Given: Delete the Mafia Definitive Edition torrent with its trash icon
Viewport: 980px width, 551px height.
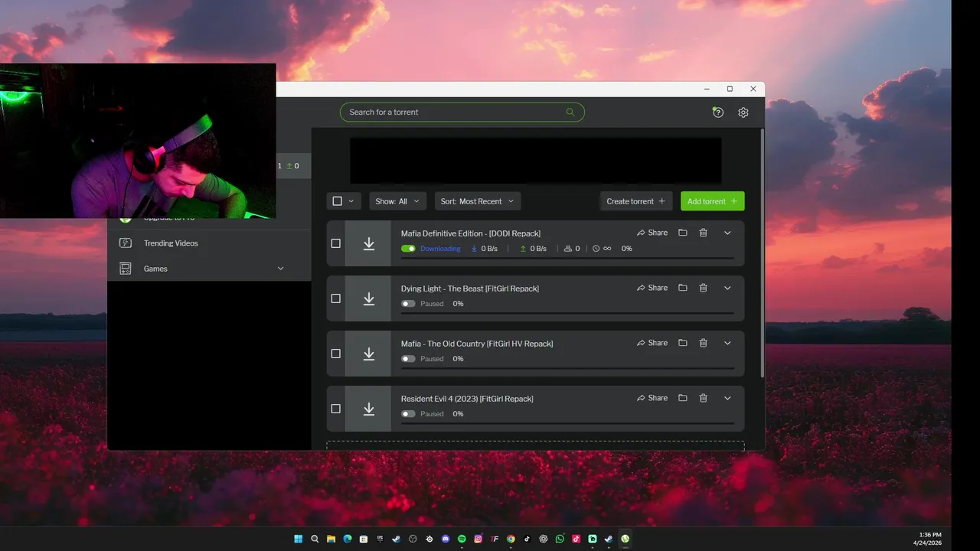Looking at the screenshot, I should [703, 233].
